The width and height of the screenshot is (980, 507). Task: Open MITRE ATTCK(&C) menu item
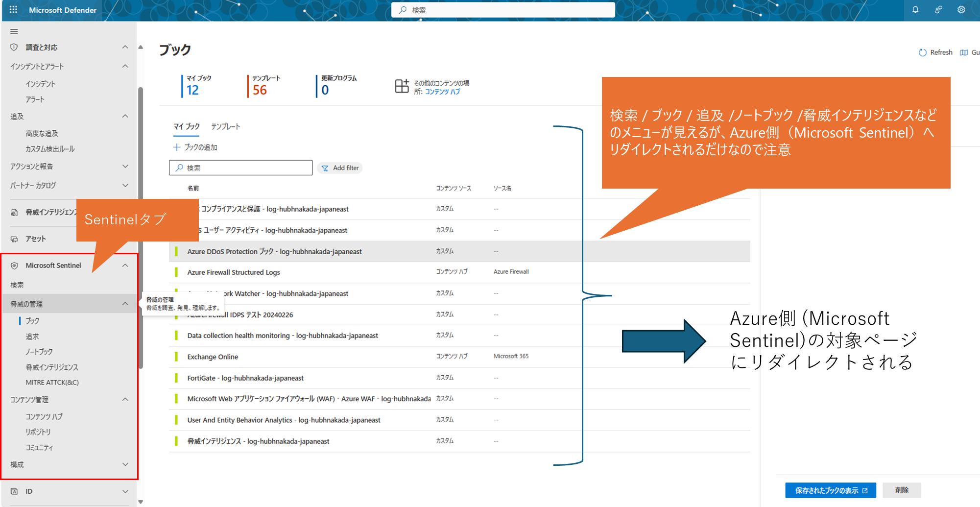coord(52,383)
